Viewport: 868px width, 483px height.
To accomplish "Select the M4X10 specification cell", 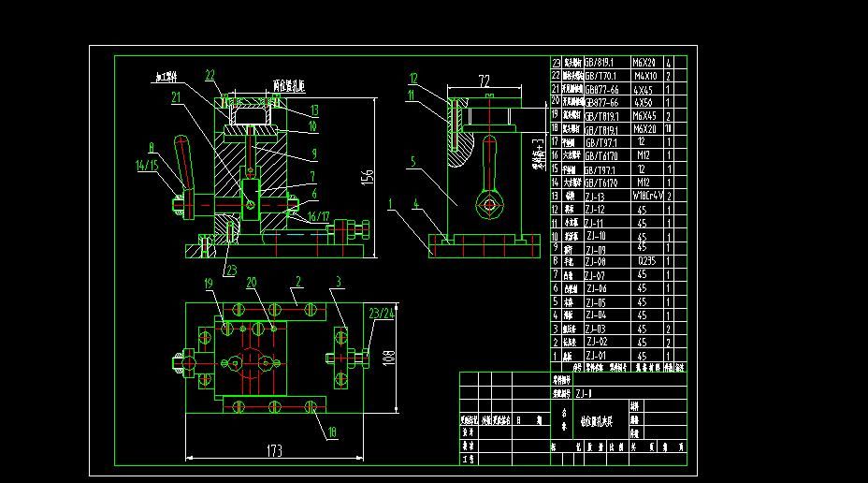I will click(x=645, y=75).
